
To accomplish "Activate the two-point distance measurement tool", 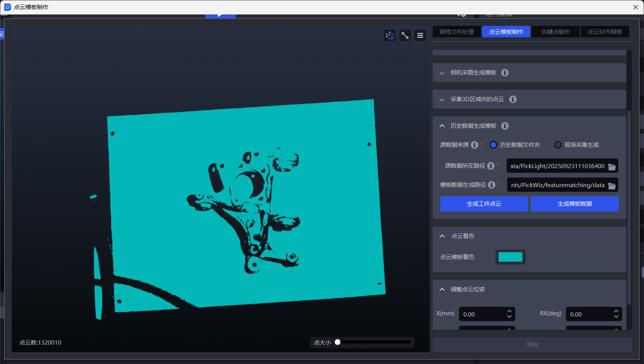I will pos(405,35).
